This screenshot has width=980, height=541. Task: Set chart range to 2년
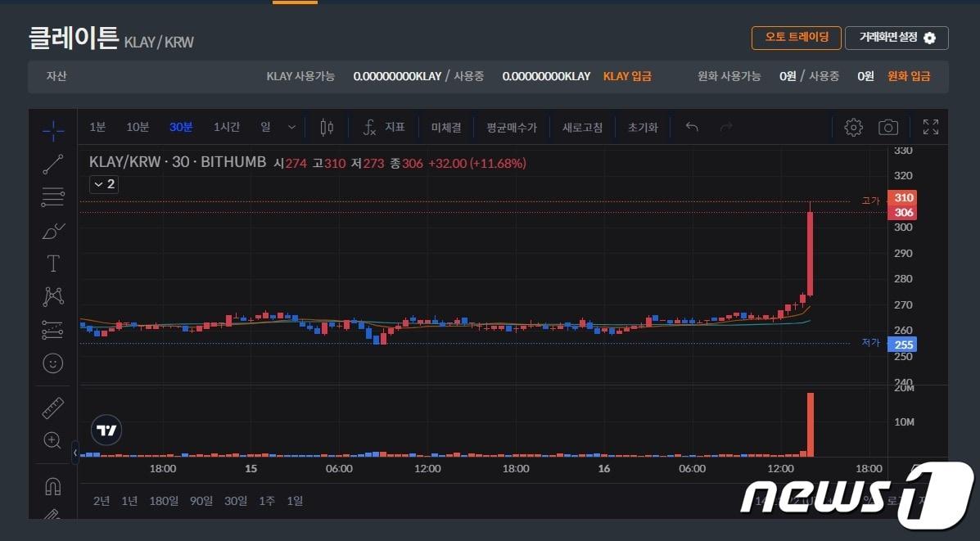coord(102,501)
